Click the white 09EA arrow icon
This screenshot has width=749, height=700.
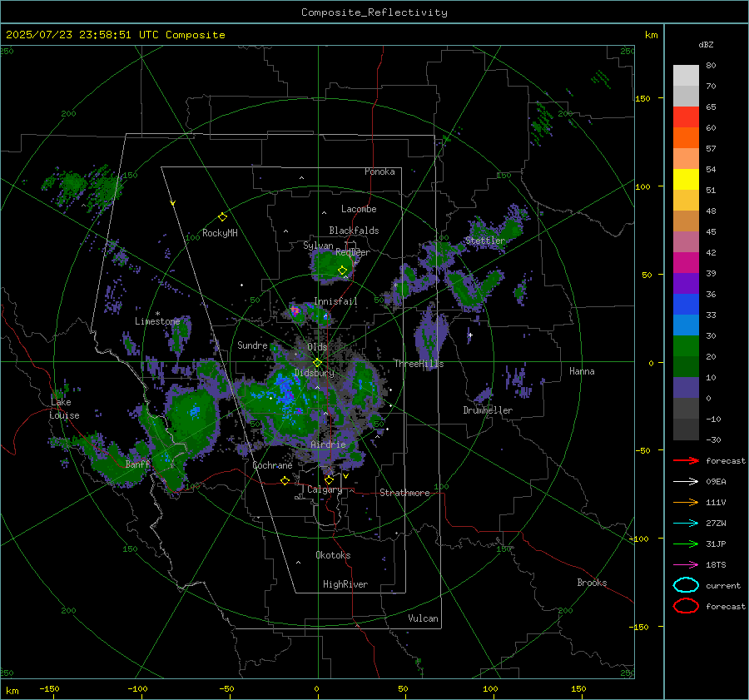686,482
